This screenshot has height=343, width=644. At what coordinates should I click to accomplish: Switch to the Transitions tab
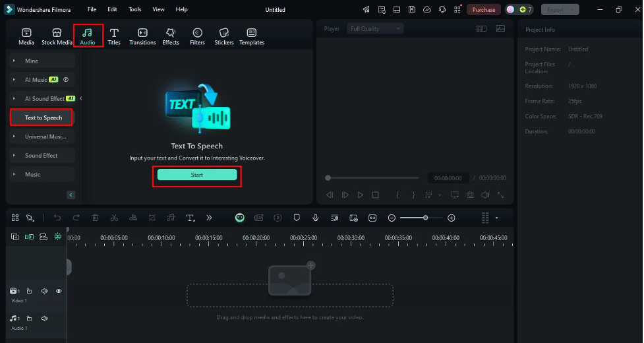(x=142, y=36)
